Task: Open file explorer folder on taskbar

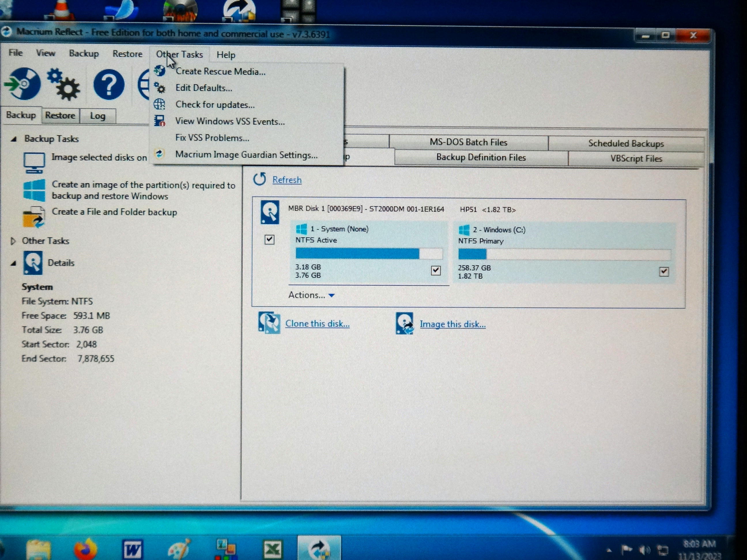Action: click(x=39, y=550)
